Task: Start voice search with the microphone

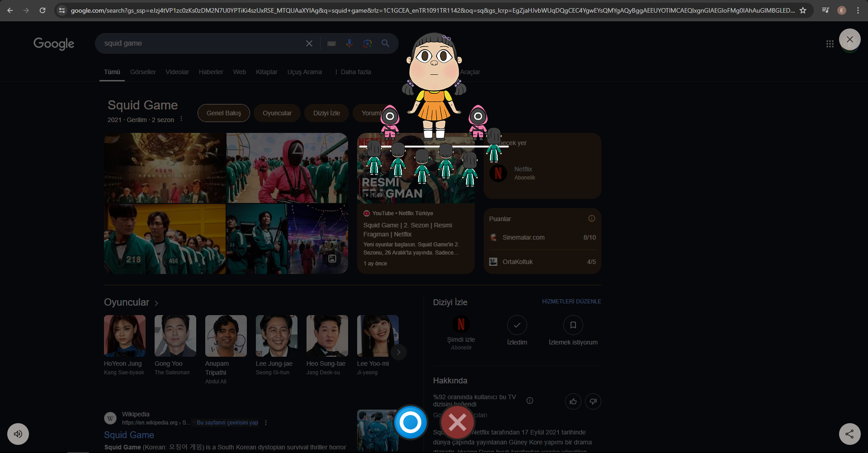Action: [x=349, y=43]
